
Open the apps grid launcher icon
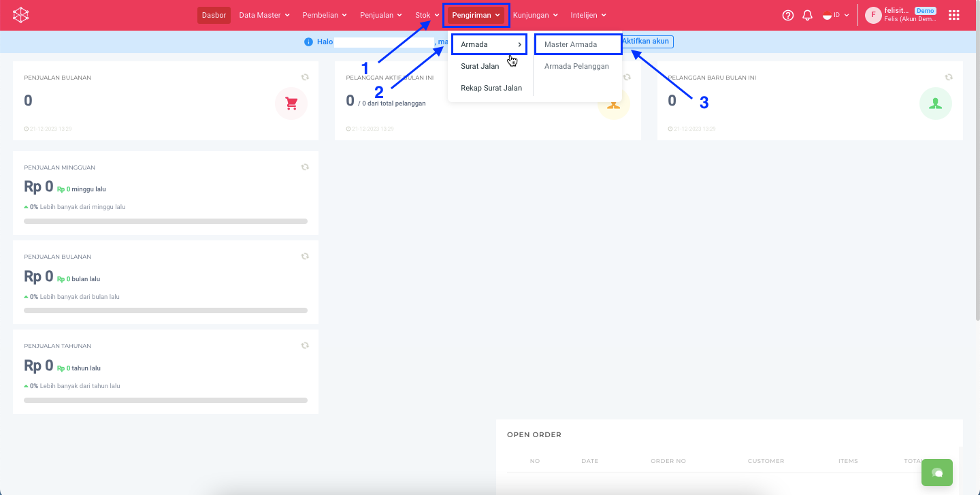coord(953,15)
